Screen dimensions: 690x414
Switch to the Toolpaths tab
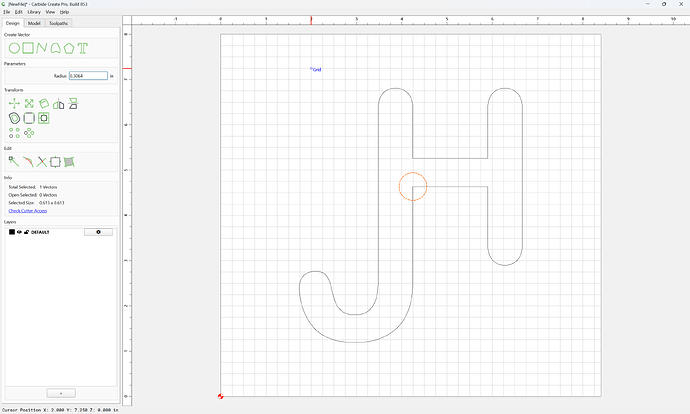tap(59, 23)
